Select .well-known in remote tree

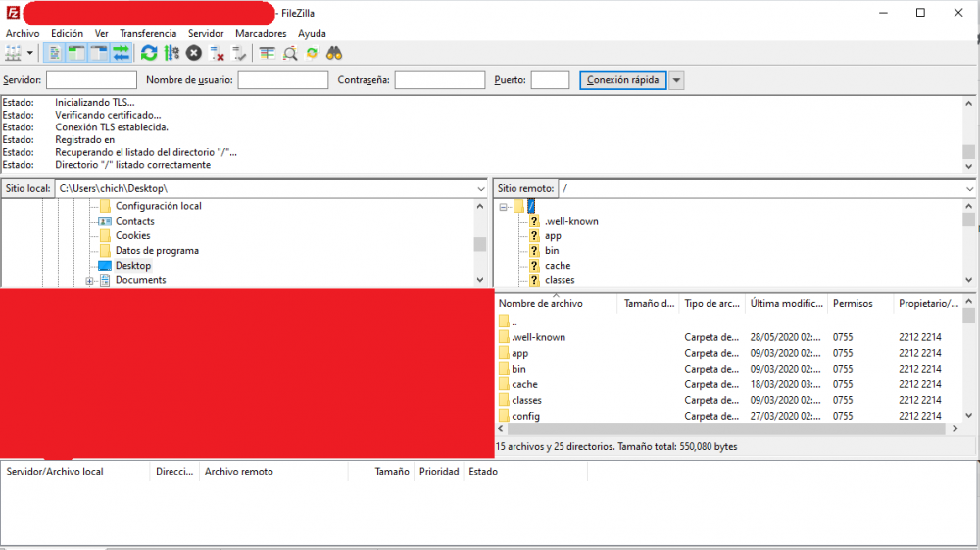click(x=571, y=221)
